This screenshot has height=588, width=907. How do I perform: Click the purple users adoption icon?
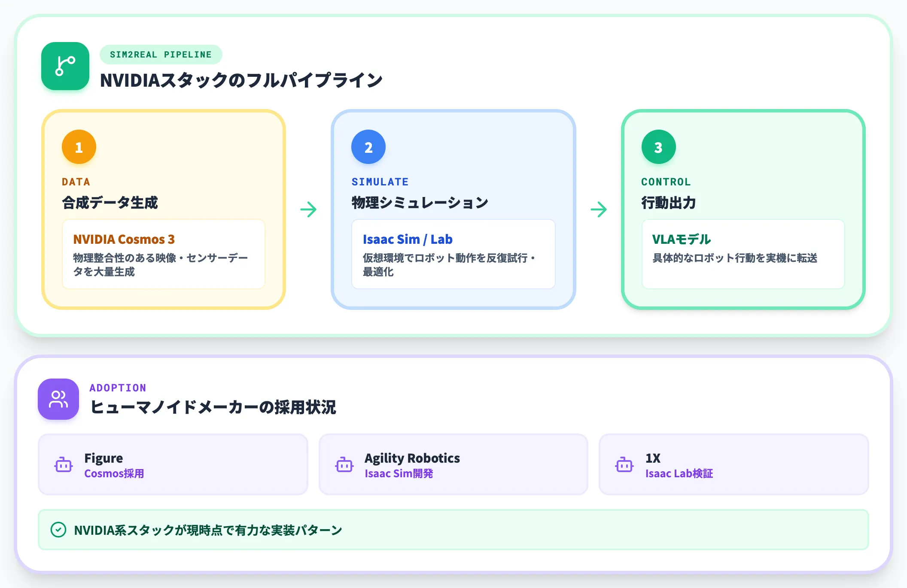58,399
